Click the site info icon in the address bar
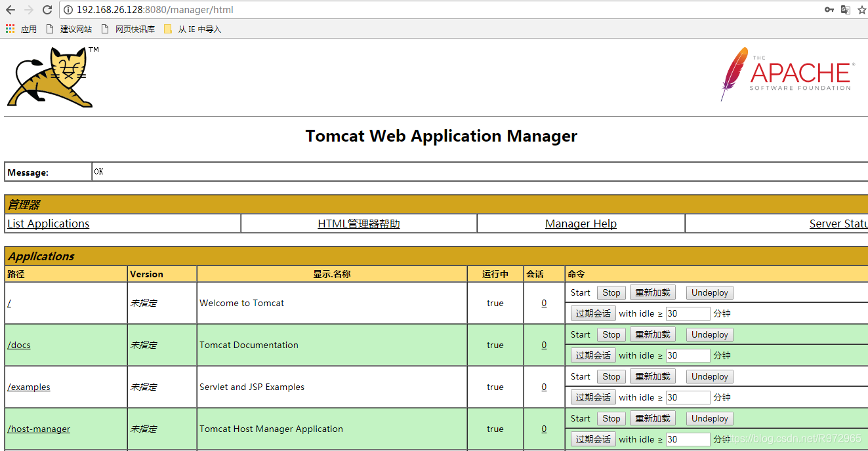The width and height of the screenshot is (868, 451). (x=68, y=10)
